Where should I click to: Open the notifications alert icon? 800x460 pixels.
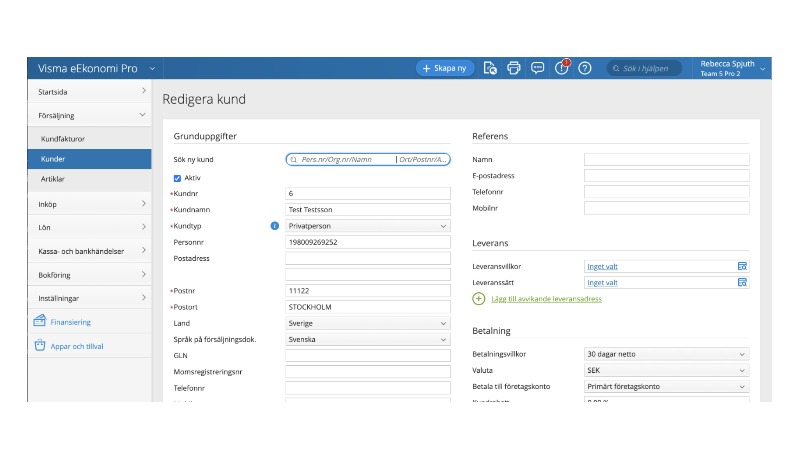(561, 67)
